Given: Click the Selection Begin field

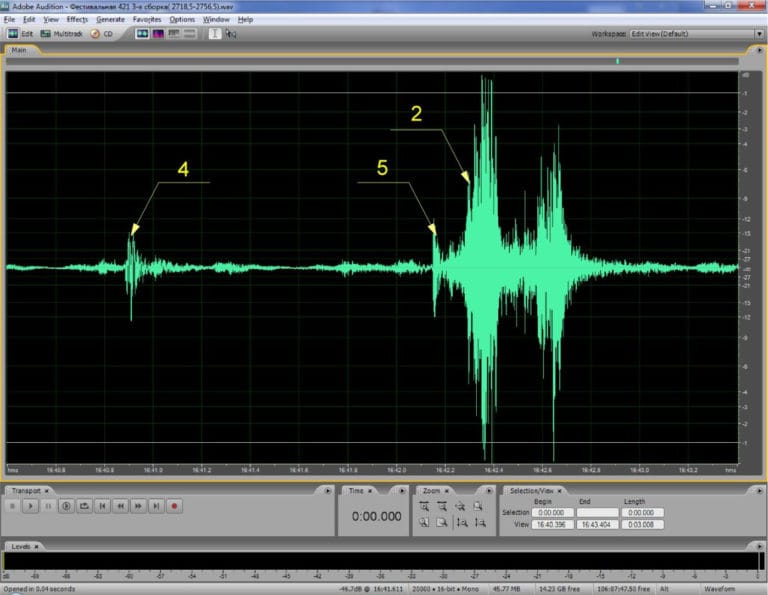Looking at the screenshot, I should tap(552, 513).
